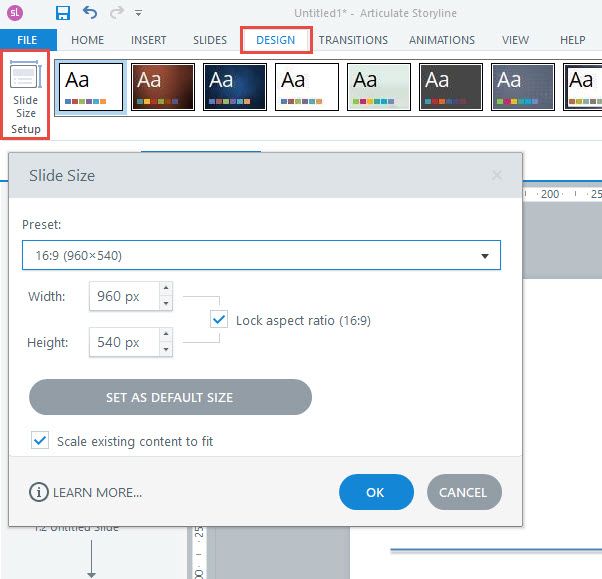
Task: Click SET AS DEFAULT SIZE button
Action: (170, 397)
